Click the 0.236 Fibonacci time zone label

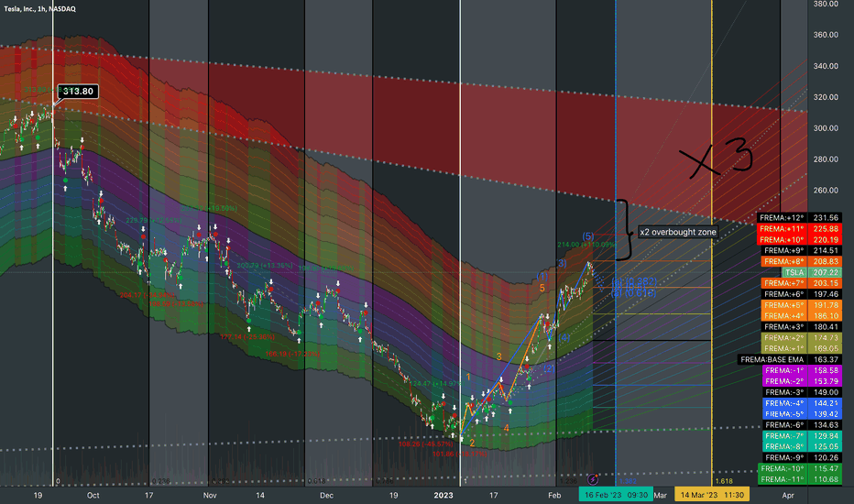click(x=160, y=481)
